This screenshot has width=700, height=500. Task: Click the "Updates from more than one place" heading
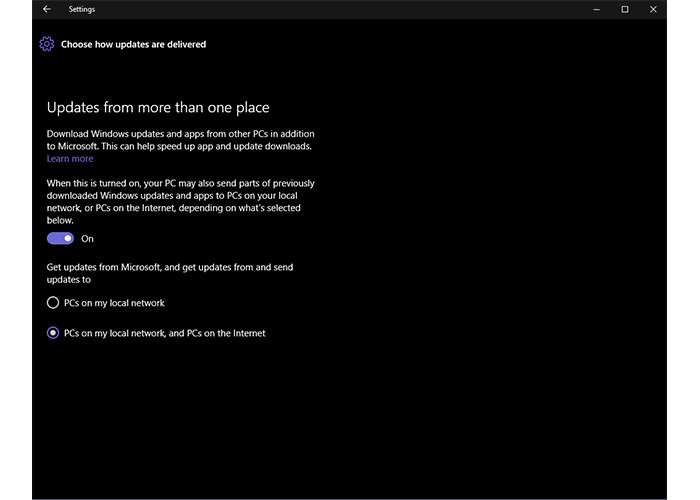[x=158, y=107]
